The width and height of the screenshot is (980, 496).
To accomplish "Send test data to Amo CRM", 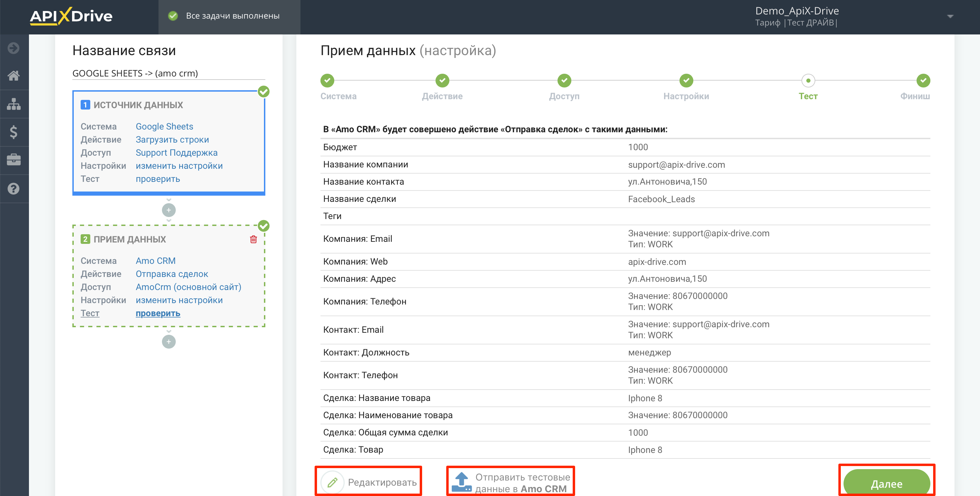I will coord(511,482).
